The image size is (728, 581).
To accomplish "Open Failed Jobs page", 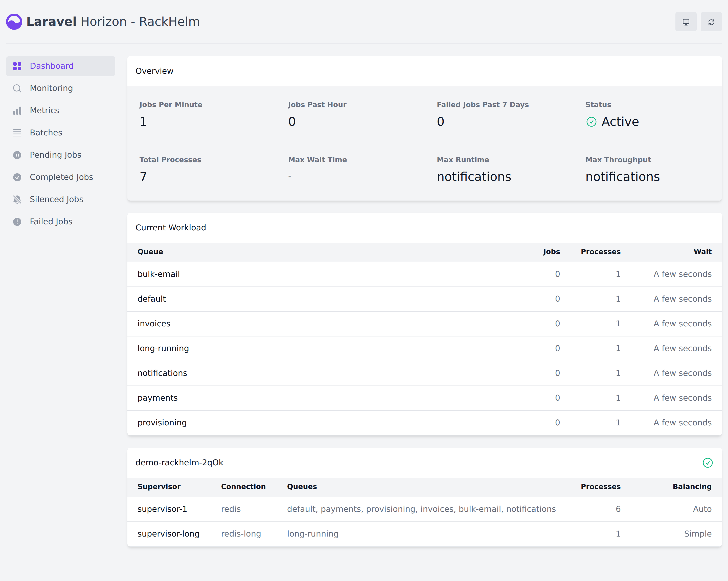I will click(60, 222).
